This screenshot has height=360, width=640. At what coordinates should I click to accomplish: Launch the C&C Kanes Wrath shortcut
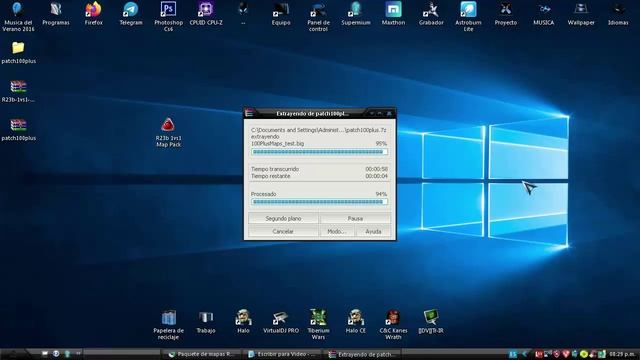393,325
